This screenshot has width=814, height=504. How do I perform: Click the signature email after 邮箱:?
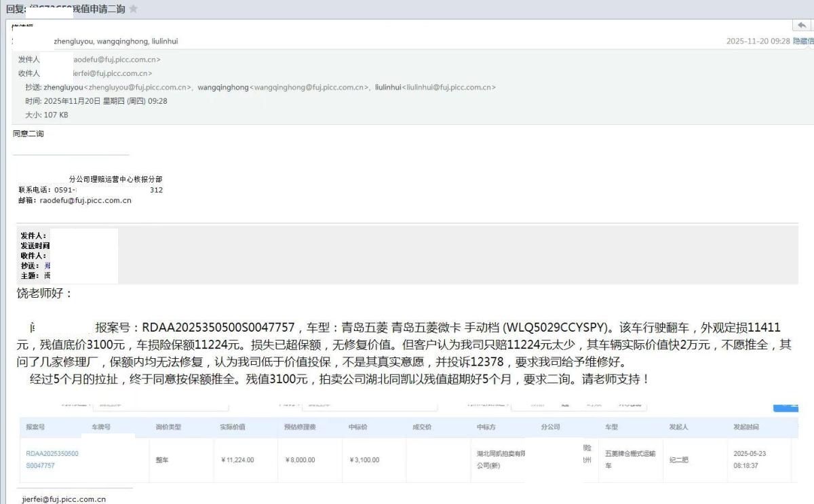[x=85, y=201]
